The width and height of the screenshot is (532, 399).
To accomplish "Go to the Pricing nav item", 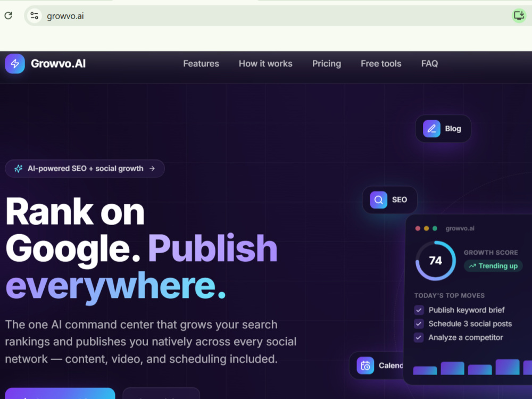I will point(327,64).
